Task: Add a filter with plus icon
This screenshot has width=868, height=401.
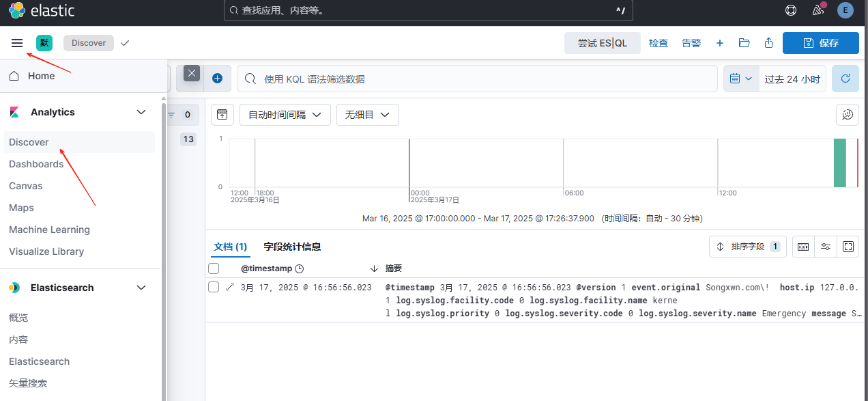Action: click(217, 79)
